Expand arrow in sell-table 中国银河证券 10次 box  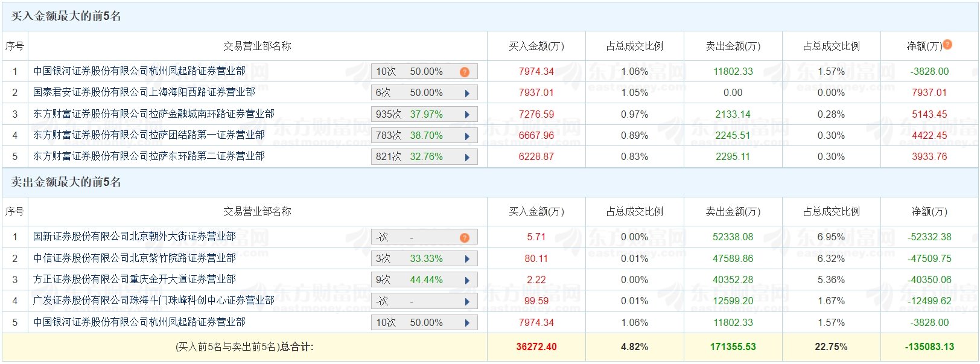point(467,323)
